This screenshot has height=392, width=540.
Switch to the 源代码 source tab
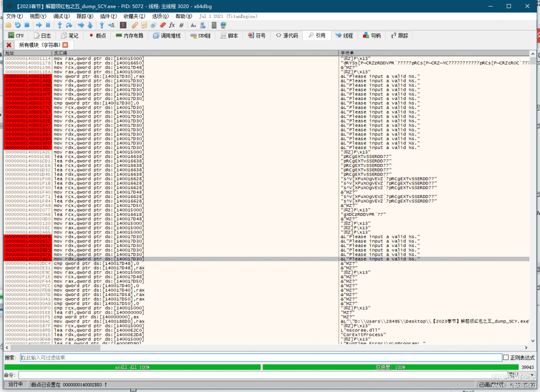(x=287, y=35)
